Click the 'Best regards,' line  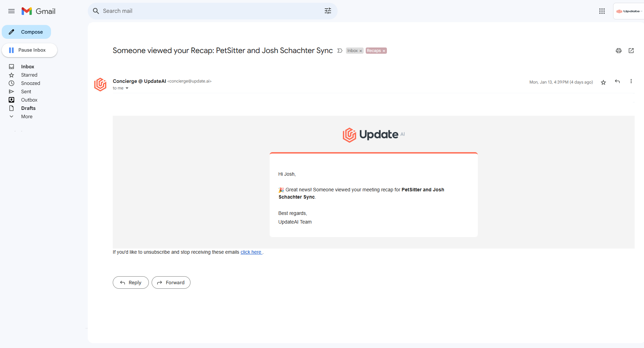click(x=293, y=213)
